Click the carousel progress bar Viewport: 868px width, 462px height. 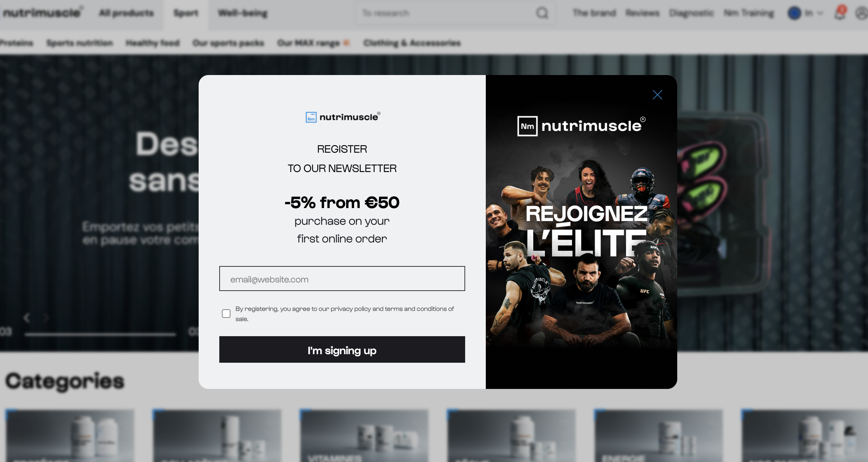click(x=100, y=335)
